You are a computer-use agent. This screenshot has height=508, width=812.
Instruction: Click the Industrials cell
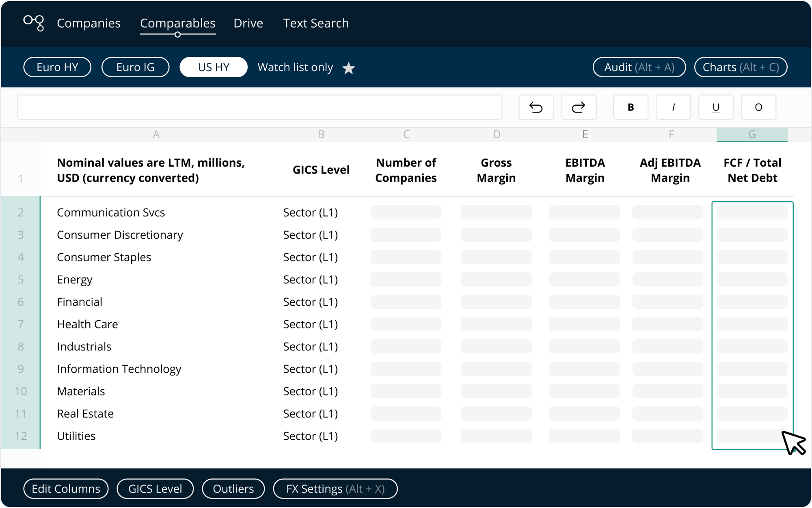point(84,346)
